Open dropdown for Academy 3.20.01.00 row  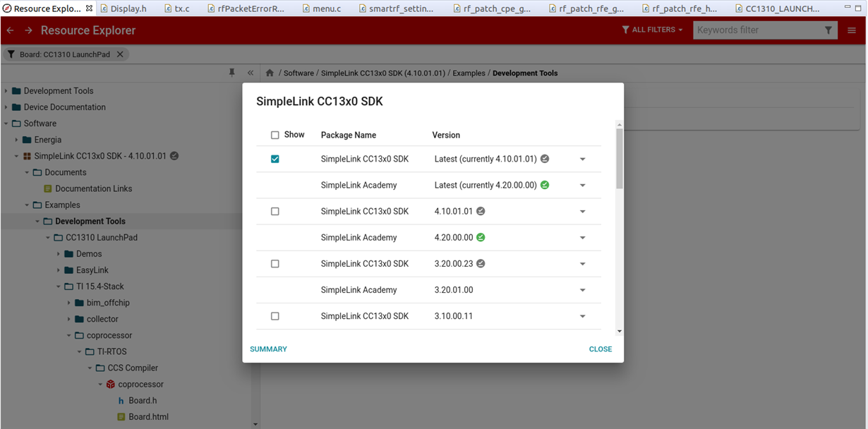tap(583, 289)
